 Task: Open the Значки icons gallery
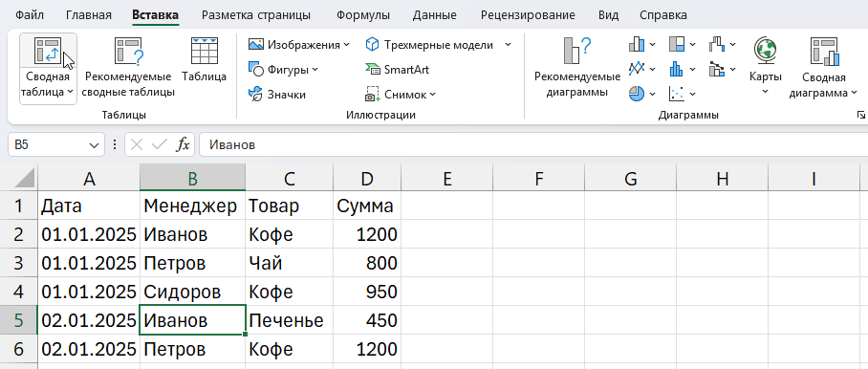pos(277,95)
